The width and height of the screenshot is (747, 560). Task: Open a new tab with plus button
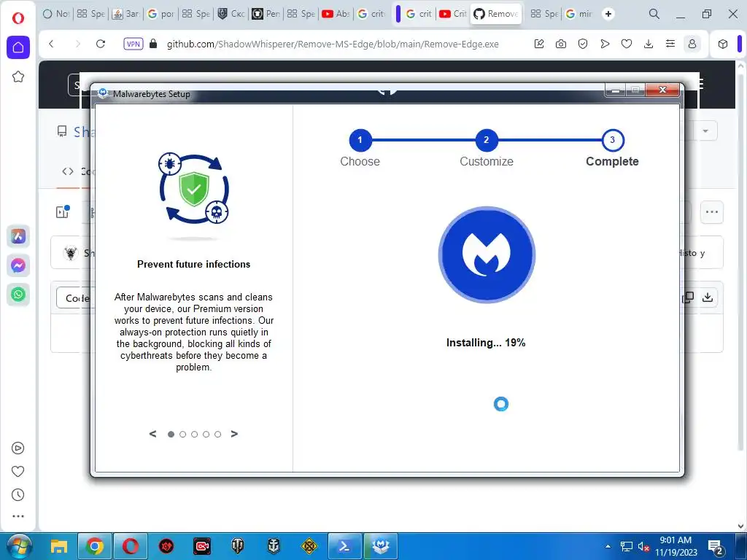pyautogui.click(x=608, y=14)
